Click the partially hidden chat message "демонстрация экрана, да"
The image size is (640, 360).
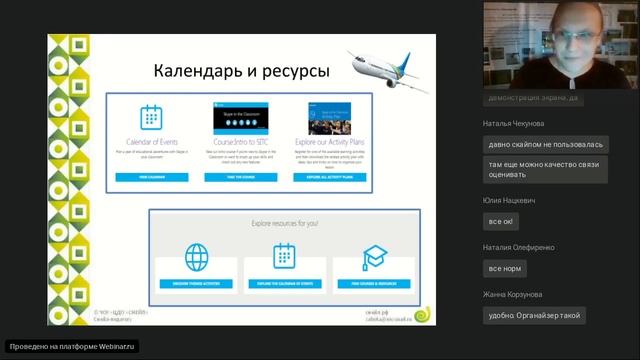coord(533,98)
